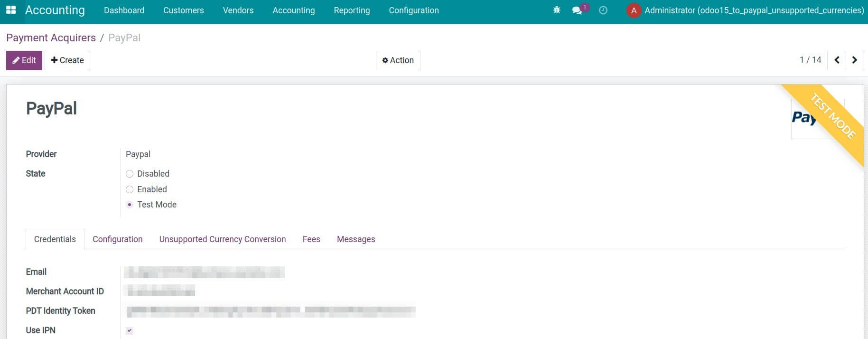Click the Administrator avatar icon
Screen dimensions: 868x339
(x=634, y=10)
